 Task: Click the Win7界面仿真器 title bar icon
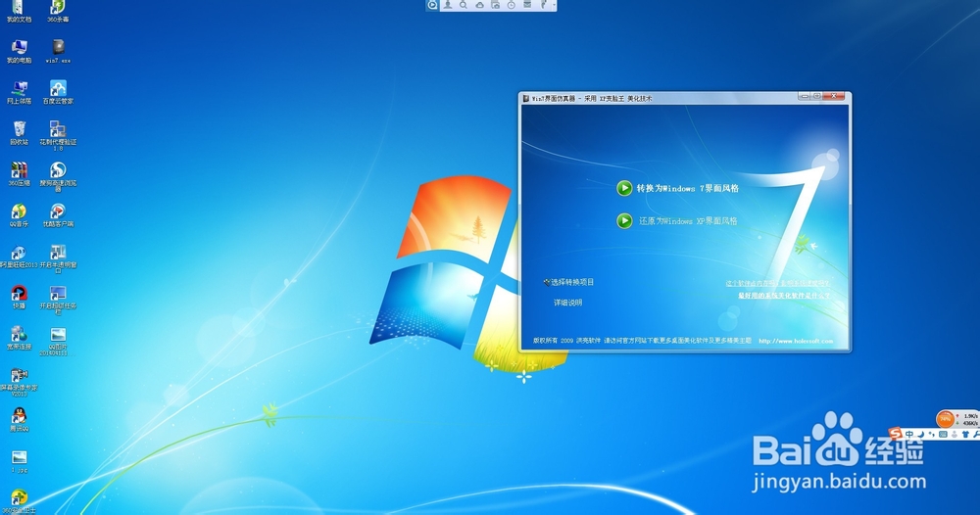526,98
